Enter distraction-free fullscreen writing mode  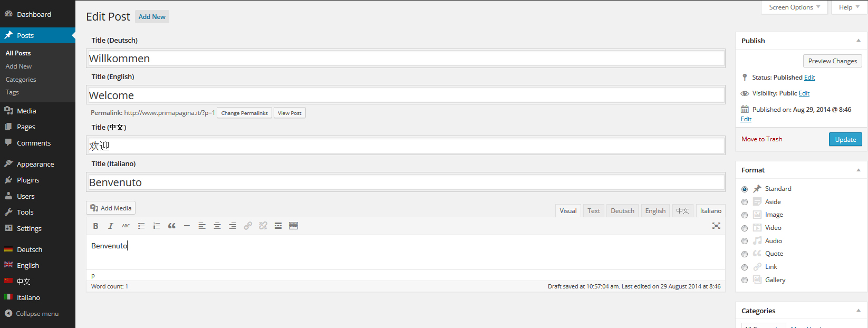click(716, 226)
